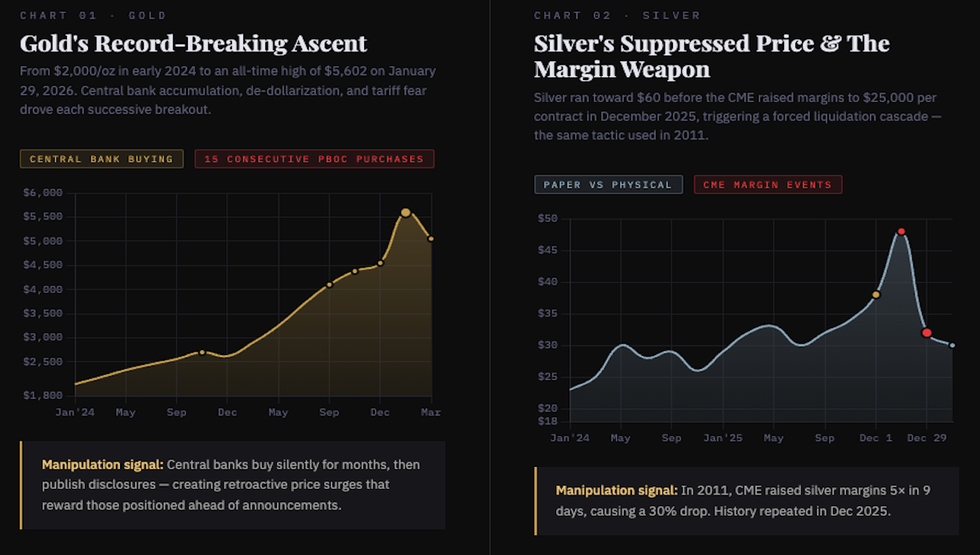Click the Gold's Record-Breaking Ascent heading
Viewport: 980px width, 555px height.
click(x=194, y=43)
